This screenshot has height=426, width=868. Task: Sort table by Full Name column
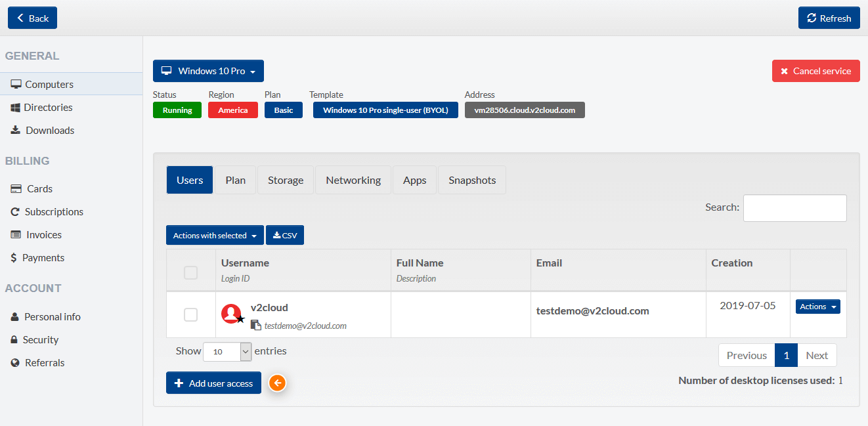(x=461, y=270)
